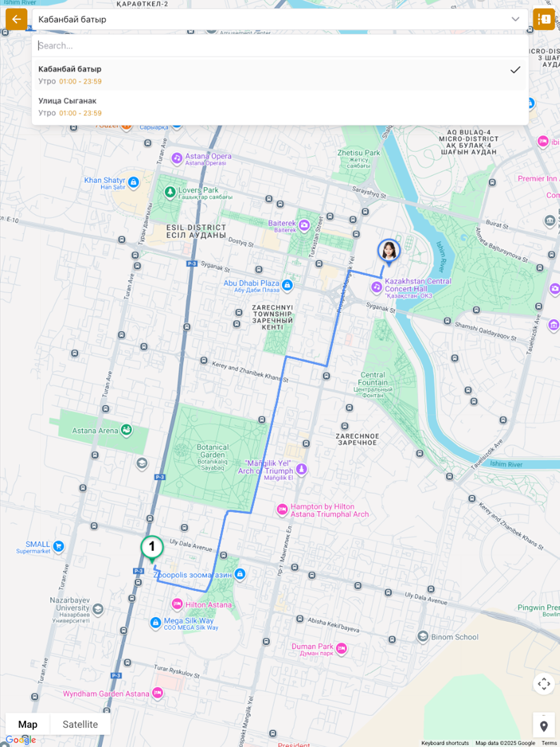The width and height of the screenshot is (560, 747).
Task: Click the Map data ©2025 Google text
Action: (505, 743)
